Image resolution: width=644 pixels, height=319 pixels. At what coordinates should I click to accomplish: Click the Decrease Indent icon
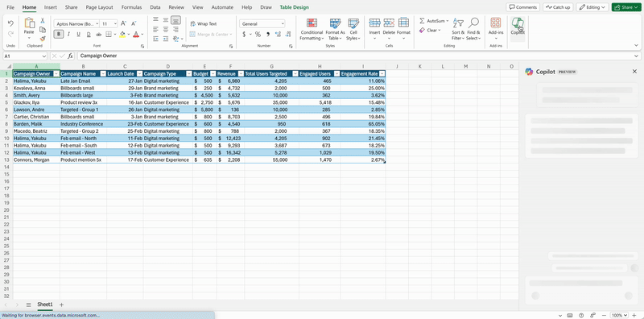[x=155, y=39]
